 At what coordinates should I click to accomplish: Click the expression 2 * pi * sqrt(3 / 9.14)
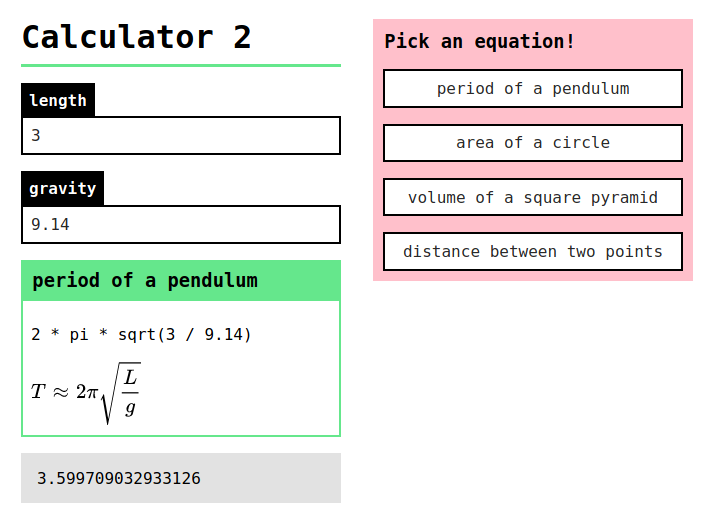click(x=141, y=335)
